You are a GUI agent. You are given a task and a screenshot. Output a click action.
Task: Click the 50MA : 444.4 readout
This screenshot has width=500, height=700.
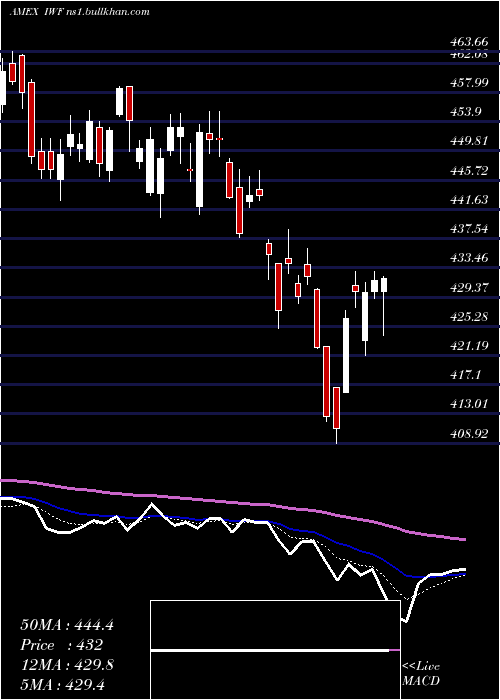point(67,625)
